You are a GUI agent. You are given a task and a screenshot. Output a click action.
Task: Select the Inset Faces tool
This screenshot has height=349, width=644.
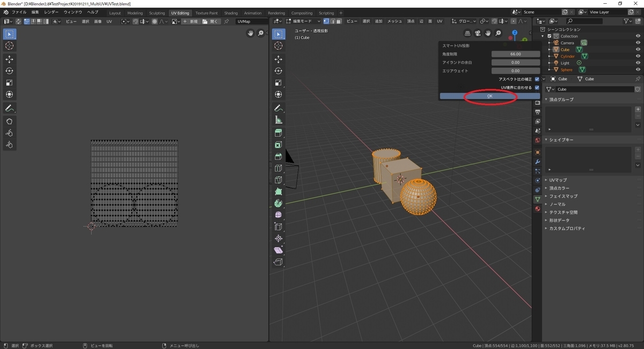[x=278, y=145]
